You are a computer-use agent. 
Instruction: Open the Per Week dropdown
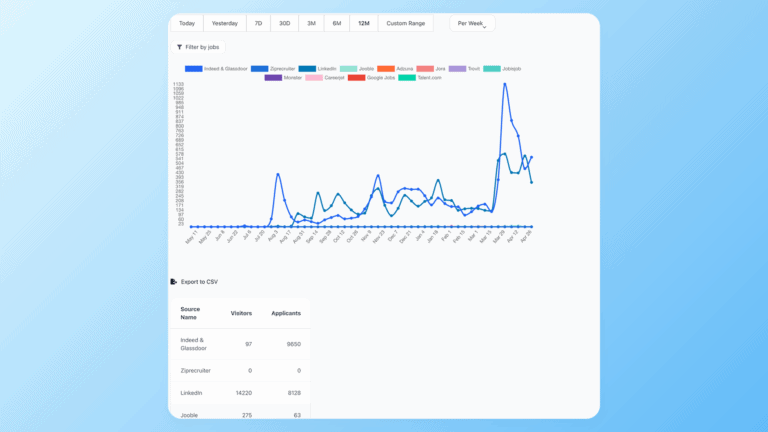click(x=472, y=24)
